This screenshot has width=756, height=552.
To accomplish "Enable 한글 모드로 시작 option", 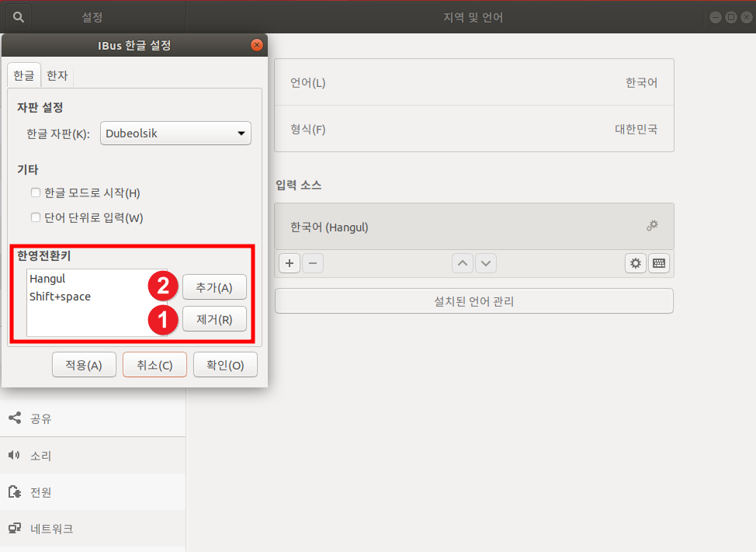I will 35,193.
